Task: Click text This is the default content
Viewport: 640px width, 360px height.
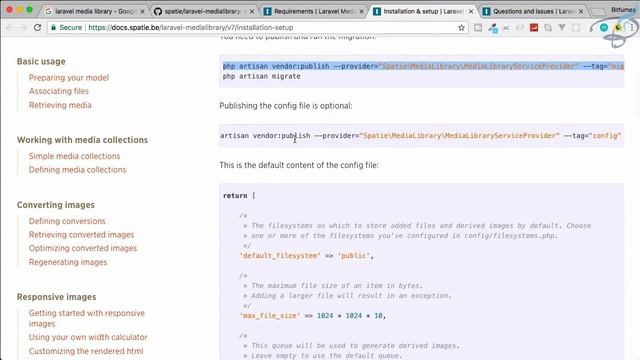Action: 299,165
